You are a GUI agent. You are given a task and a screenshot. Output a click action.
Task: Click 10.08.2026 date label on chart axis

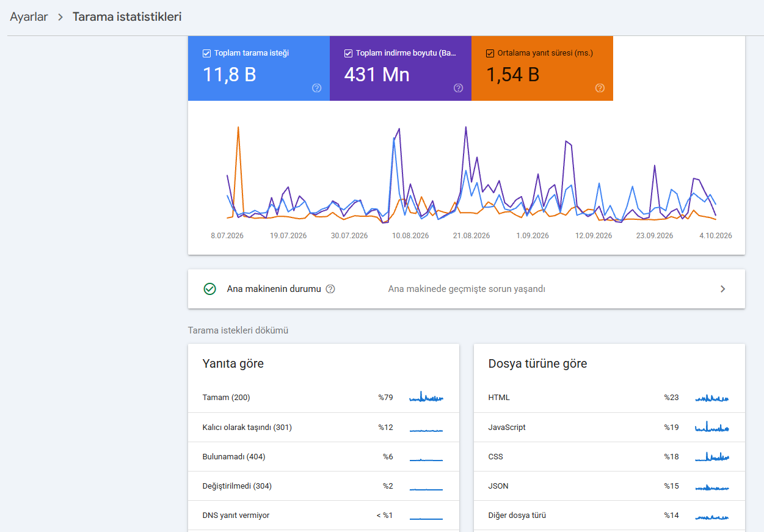point(410,236)
